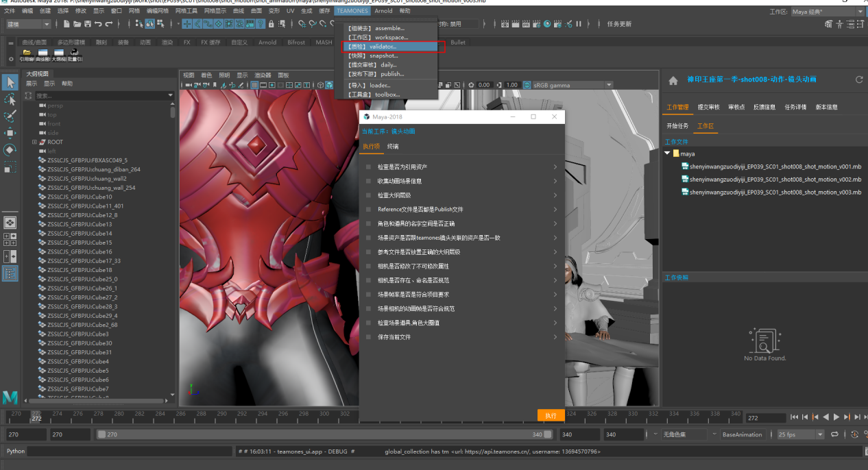Screen dimensions: 868x470
Task: Click the Pause Viewport 2.0 icon
Action: click(579, 24)
